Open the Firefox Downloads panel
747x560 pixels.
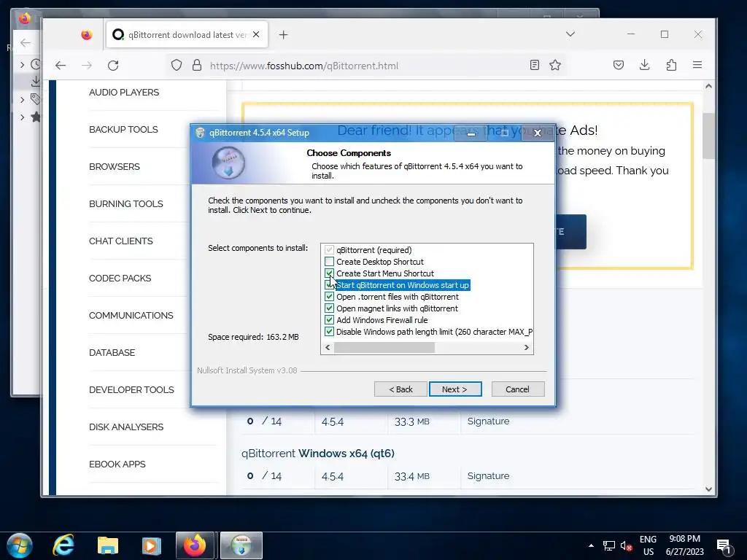(645, 65)
